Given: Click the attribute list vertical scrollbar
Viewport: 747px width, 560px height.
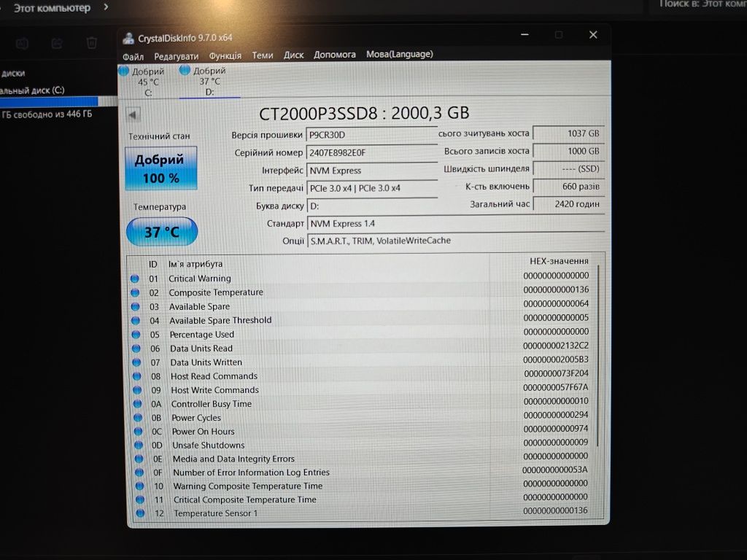Looking at the screenshot, I should pyautogui.click(x=598, y=357).
